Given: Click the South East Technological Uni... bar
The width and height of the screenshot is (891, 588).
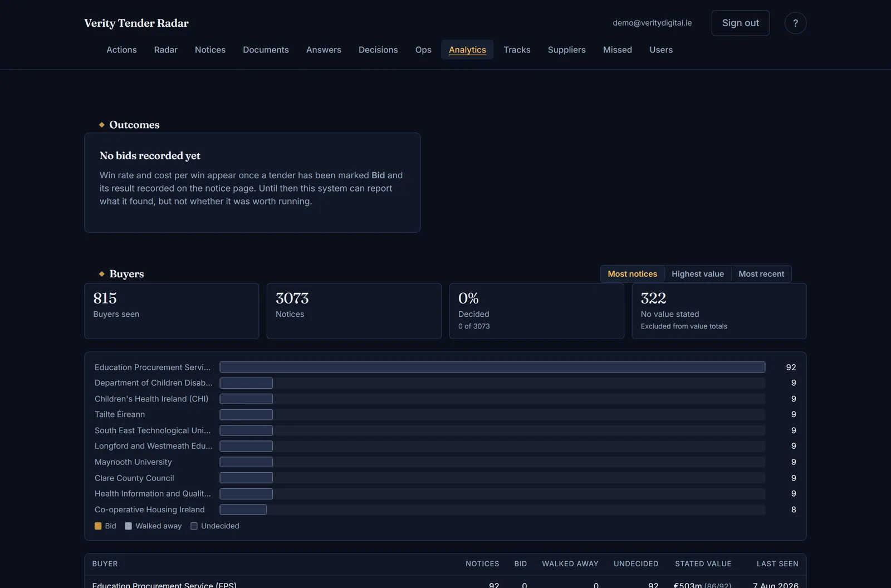Looking at the screenshot, I should click(246, 430).
